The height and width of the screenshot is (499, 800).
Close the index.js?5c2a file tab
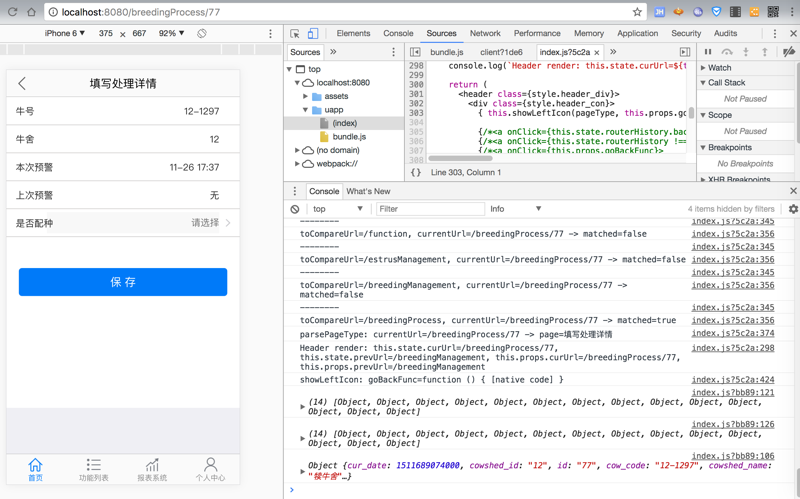pos(596,53)
